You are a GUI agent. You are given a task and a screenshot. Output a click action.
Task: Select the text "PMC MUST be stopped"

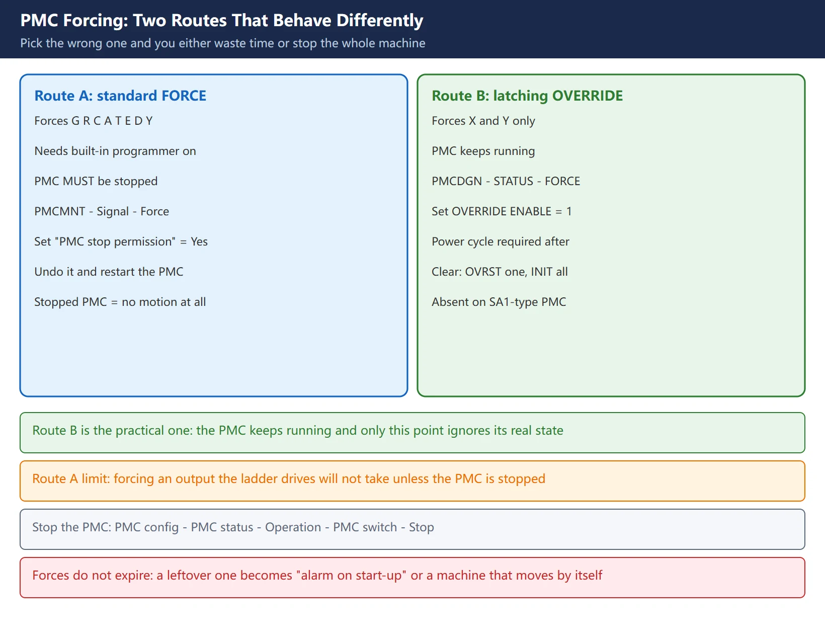pos(96,181)
